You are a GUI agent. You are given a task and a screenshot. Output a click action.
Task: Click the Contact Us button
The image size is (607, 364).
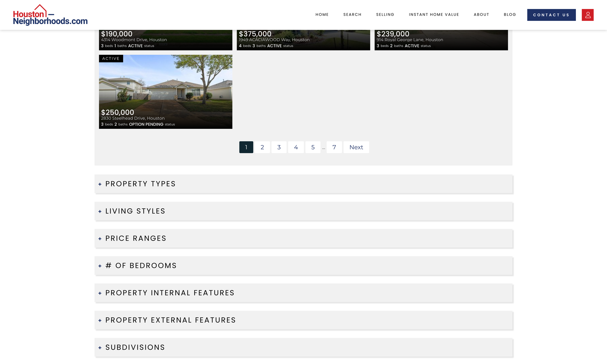coord(551,15)
